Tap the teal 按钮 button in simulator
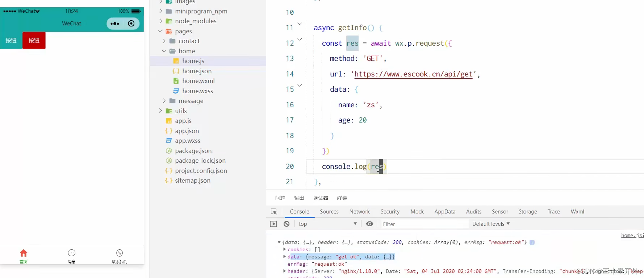This screenshot has height=278, width=644. (11, 40)
